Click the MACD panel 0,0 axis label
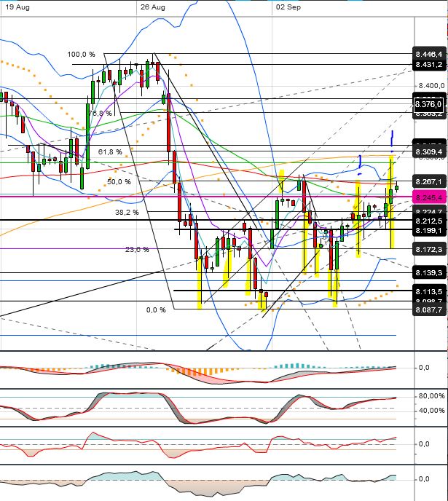 [424, 368]
